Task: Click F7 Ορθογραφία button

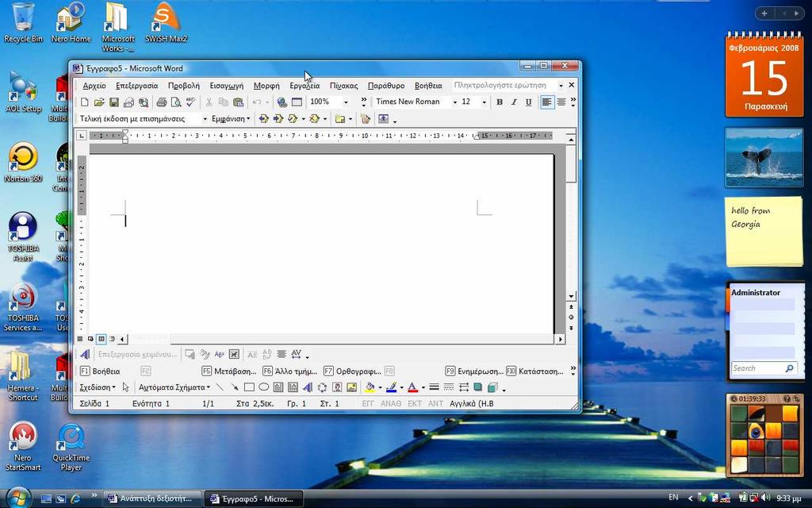Action: (x=352, y=371)
